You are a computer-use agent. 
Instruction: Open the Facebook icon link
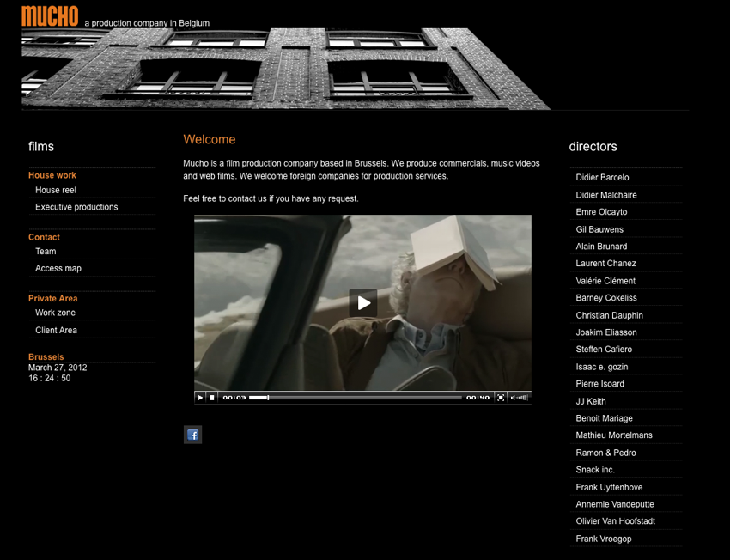(x=193, y=435)
